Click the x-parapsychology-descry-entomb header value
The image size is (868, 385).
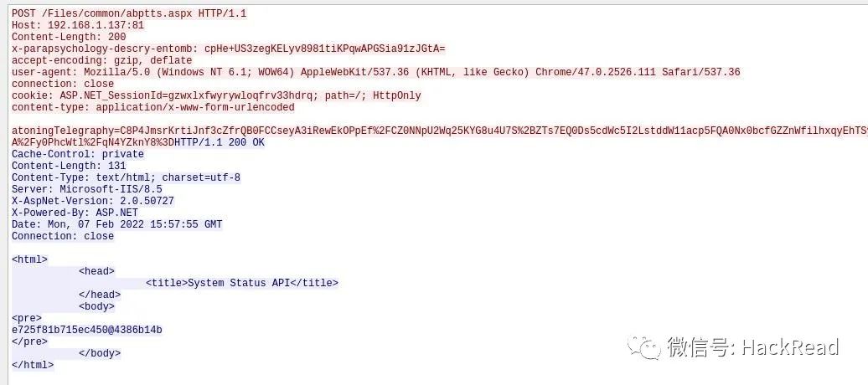325,49
